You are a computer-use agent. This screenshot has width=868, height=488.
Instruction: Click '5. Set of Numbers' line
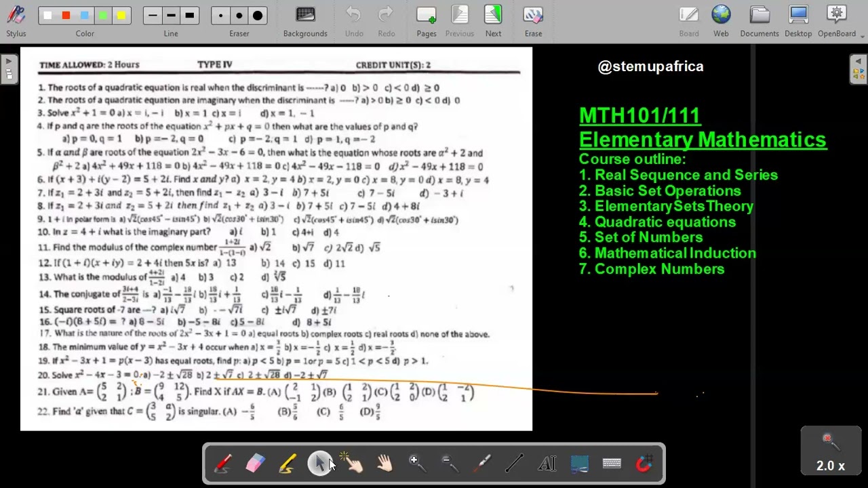pos(641,237)
